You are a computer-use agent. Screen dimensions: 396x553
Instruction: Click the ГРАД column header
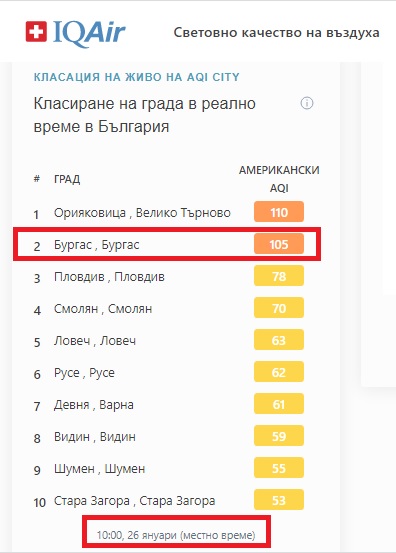[x=67, y=179]
